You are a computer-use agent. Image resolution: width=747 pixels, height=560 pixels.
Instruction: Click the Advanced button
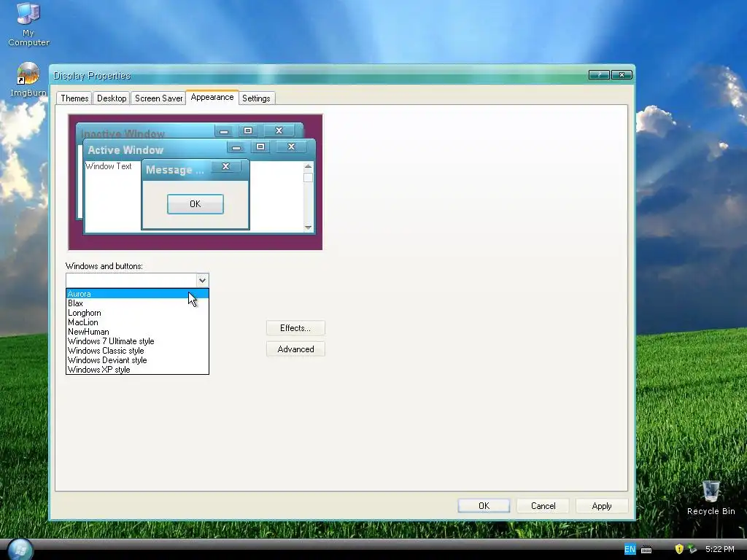(x=295, y=349)
